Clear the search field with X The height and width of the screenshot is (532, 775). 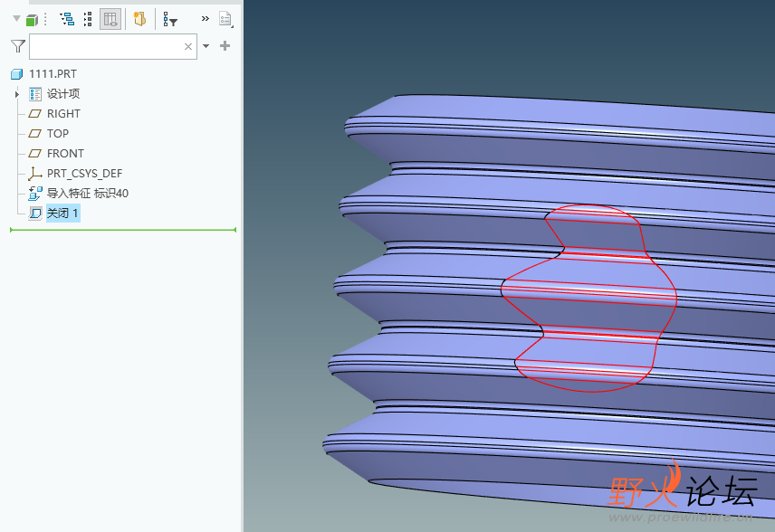click(188, 46)
